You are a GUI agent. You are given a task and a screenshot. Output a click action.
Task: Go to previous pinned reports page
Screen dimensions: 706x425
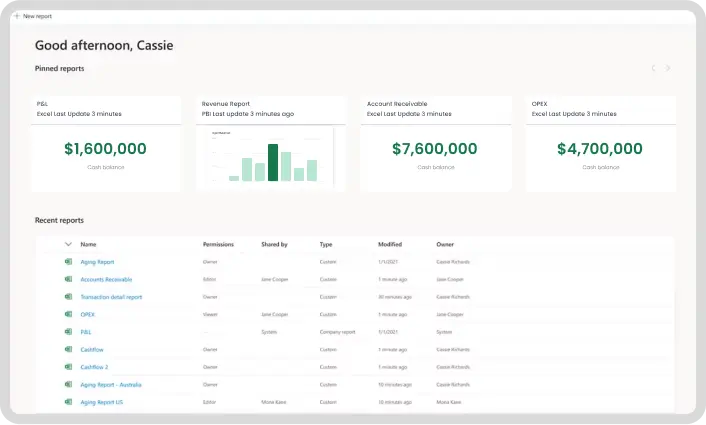(653, 68)
